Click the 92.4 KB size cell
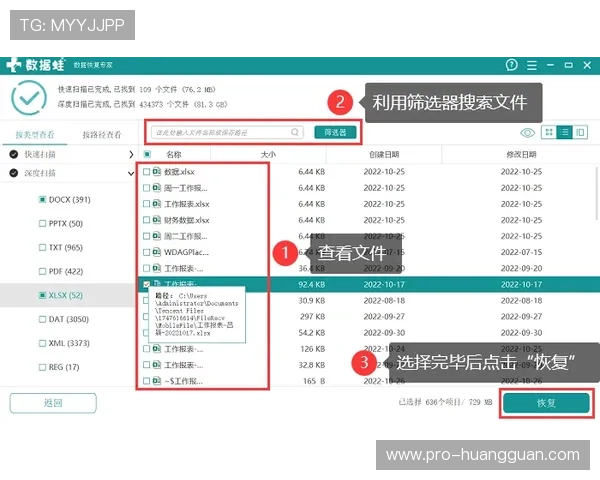The height and width of the screenshot is (480, 600). point(311,284)
